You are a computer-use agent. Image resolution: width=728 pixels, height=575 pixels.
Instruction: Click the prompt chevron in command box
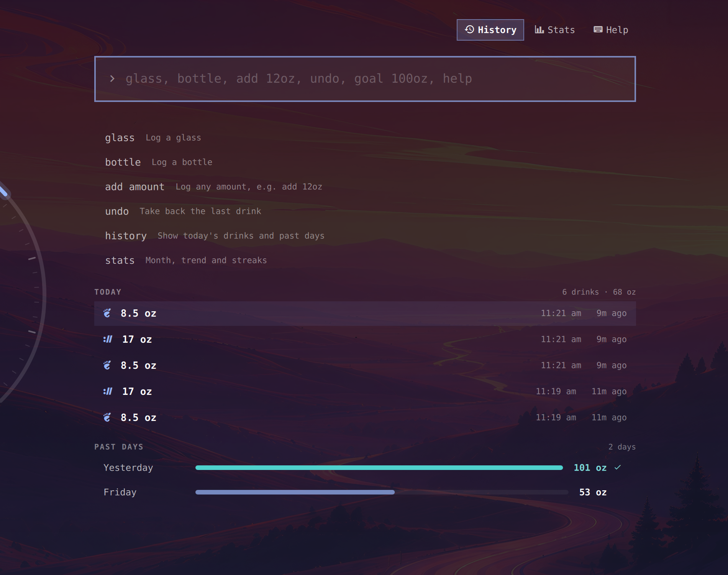pyautogui.click(x=112, y=79)
